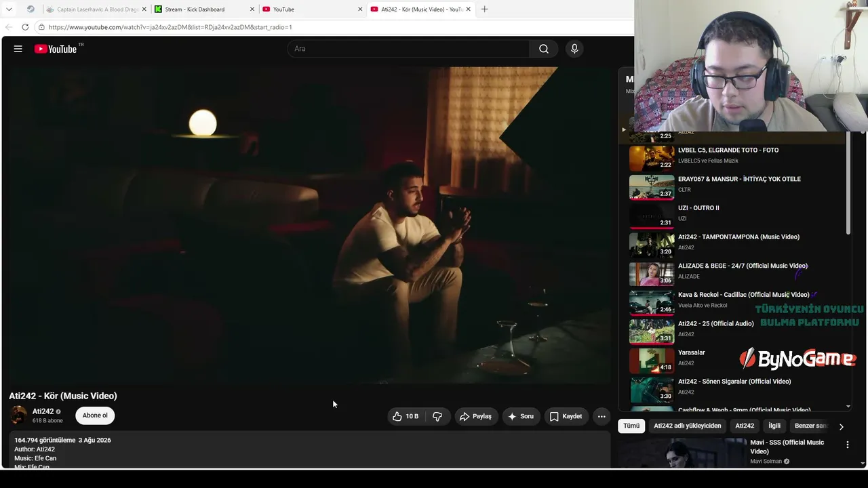Click playlist scrollbar down arrow
Screen dimensions: 868x488
pos(848,407)
